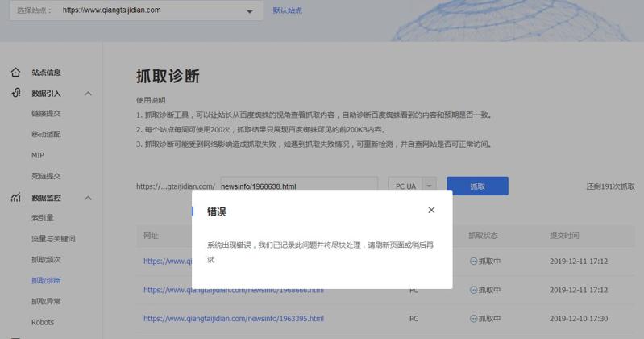Close the 错误 error dialog
The image size is (644, 339).
431,210
